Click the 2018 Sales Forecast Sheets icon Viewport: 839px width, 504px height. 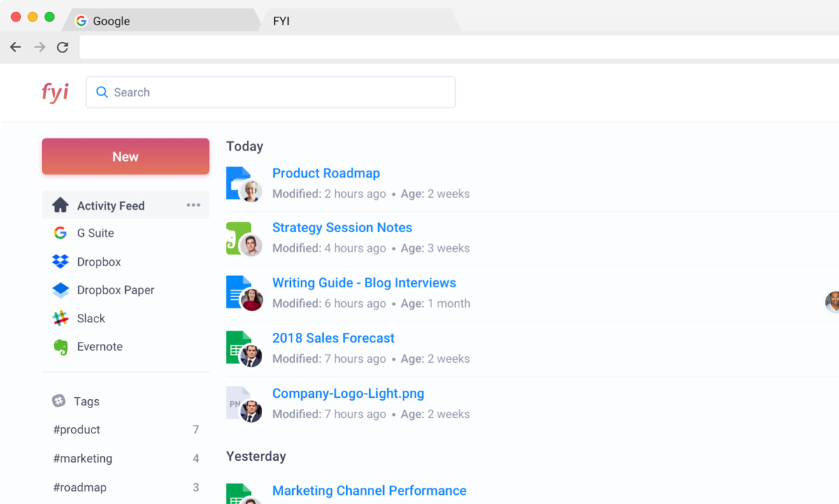pos(238,347)
